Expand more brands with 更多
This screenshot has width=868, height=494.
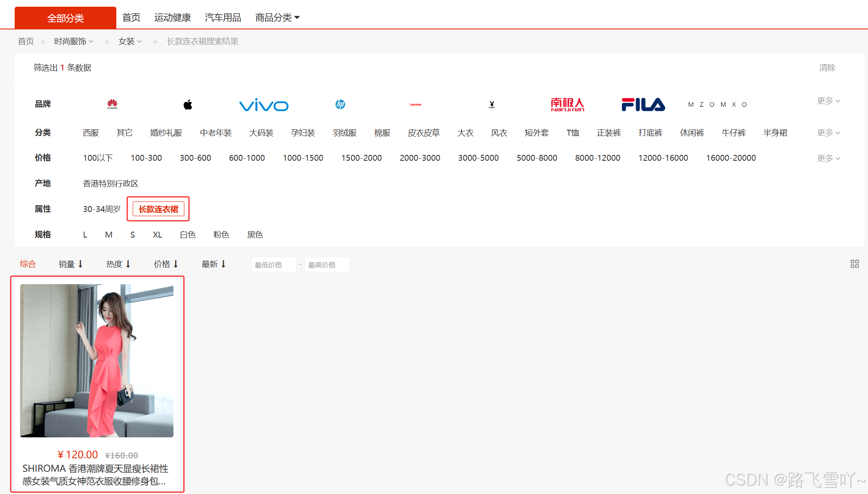[x=828, y=101]
